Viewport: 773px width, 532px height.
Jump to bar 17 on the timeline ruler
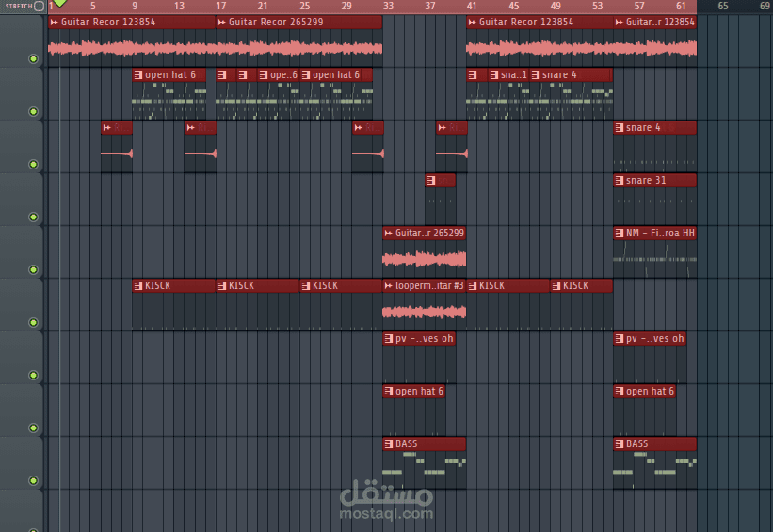click(x=221, y=7)
